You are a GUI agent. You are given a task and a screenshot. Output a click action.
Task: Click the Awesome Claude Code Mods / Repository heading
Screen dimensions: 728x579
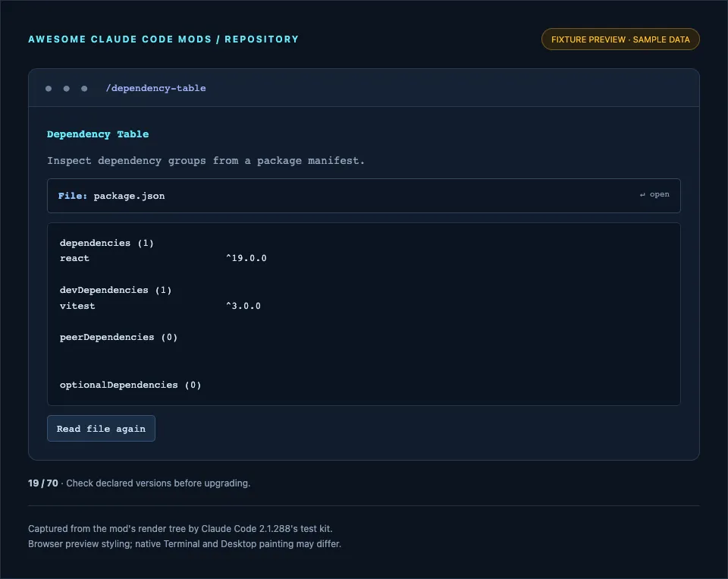tap(164, 39)
